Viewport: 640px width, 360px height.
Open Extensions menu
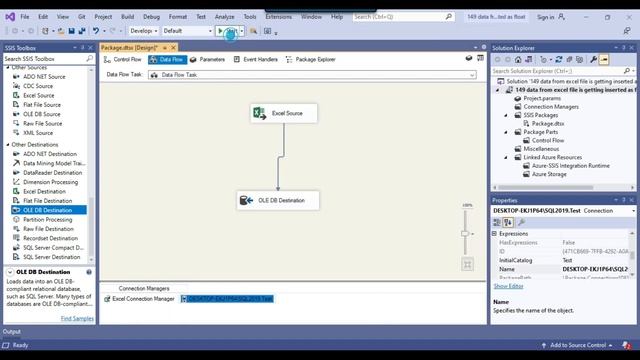(278, 17)
